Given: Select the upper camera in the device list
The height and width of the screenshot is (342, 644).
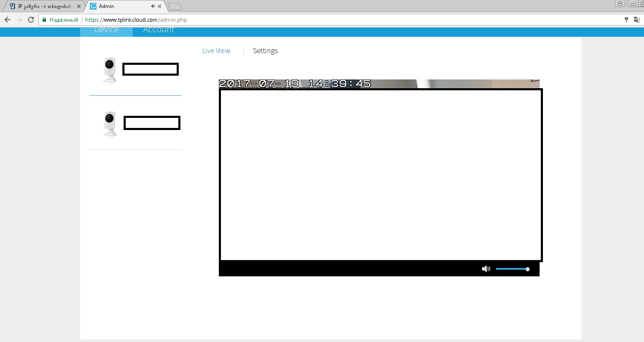Looking at the screenshot, I should click(x=135, y=69).
